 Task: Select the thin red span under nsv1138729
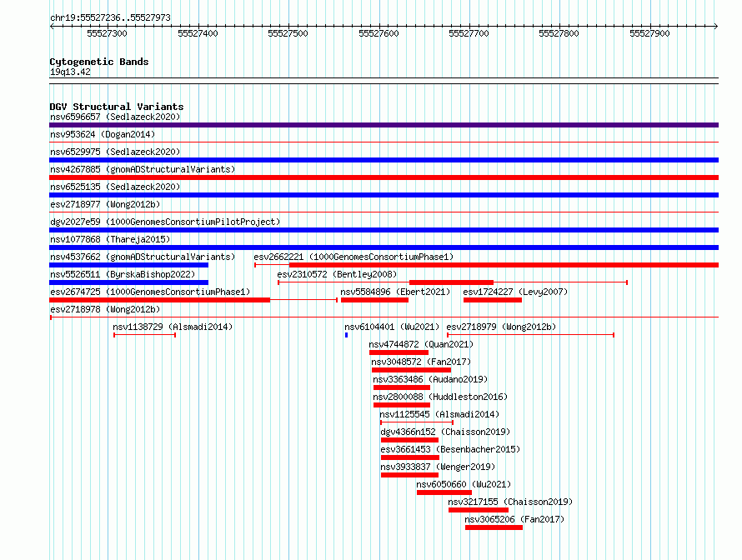145,335
